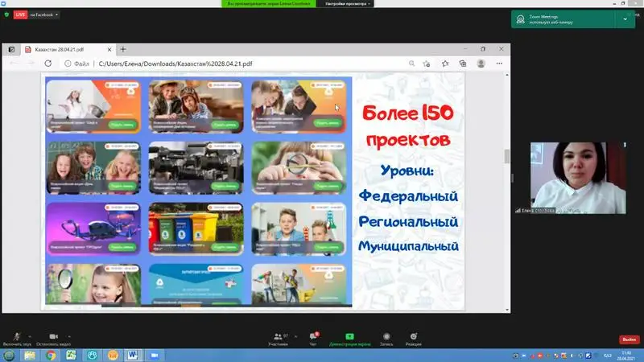Start recording with Запись icon
Image resolution: width=644 pixels, height=362 pixels.
tap(386, 337)
